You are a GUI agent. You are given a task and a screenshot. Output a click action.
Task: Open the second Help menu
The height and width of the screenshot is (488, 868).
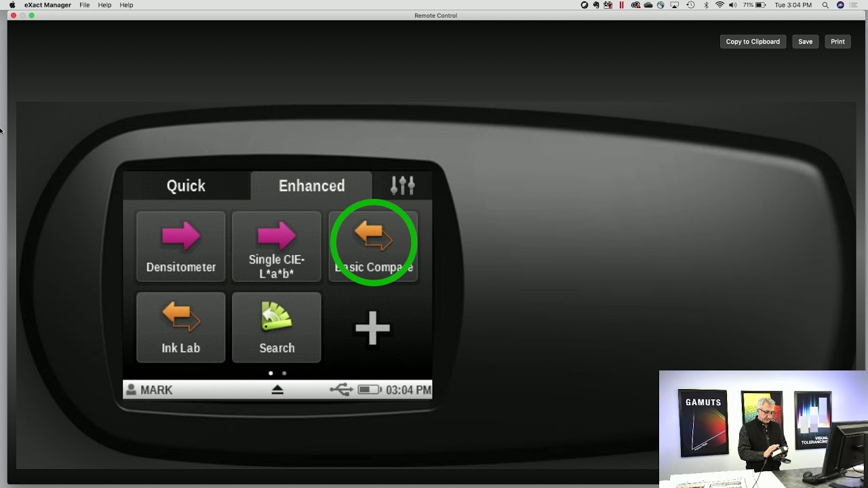coord(126,5)
